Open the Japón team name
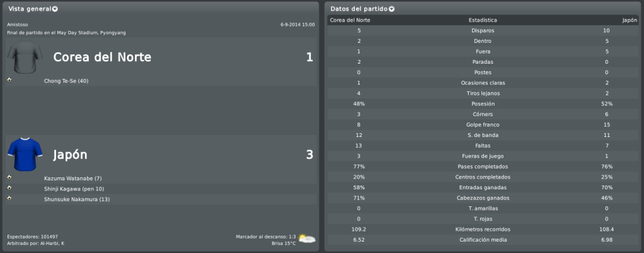 (x=70, y=155)
